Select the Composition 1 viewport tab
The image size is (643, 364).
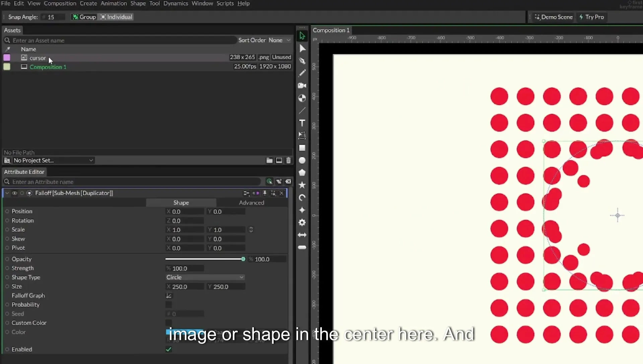click(331, 30)
